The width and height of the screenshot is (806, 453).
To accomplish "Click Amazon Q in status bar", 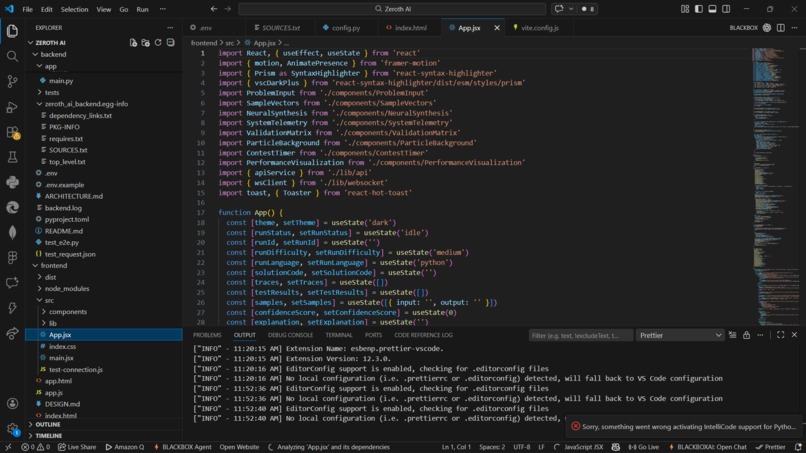I will (125, 447).
